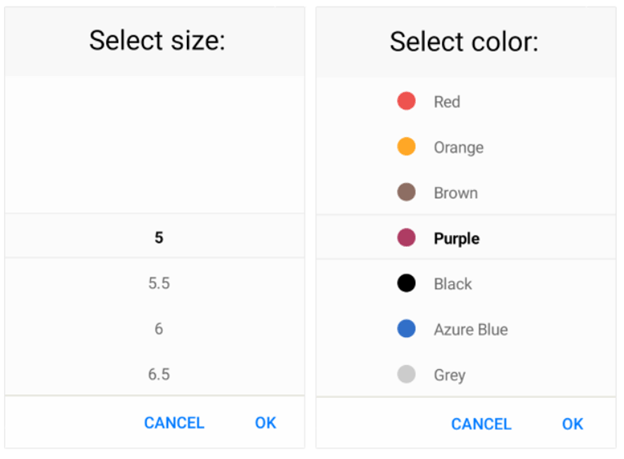Click the azure blue color circle

tap(406, 329)
